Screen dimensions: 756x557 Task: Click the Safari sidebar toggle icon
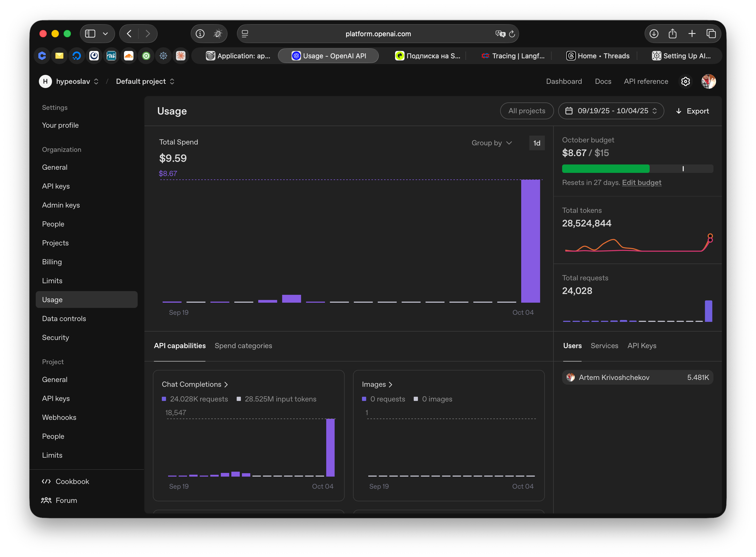[90, 34]
